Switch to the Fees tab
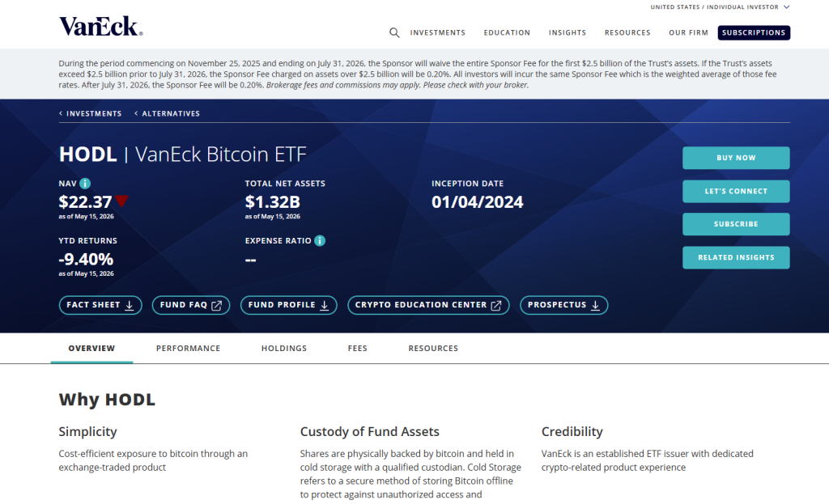This screenshot has width=829, height=504. (357, 348)
